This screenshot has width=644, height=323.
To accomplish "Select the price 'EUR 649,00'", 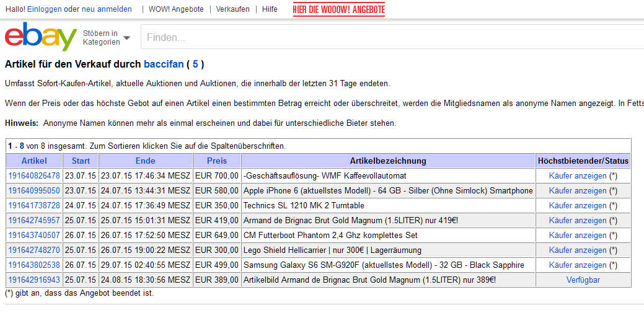I will 217,236.
